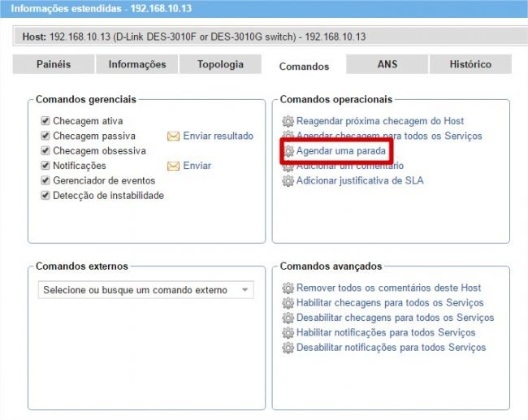Screen dimensions: 528x420
Task: Disable Detecção de instabilidade checkbox
Action: tap(45, 196)
